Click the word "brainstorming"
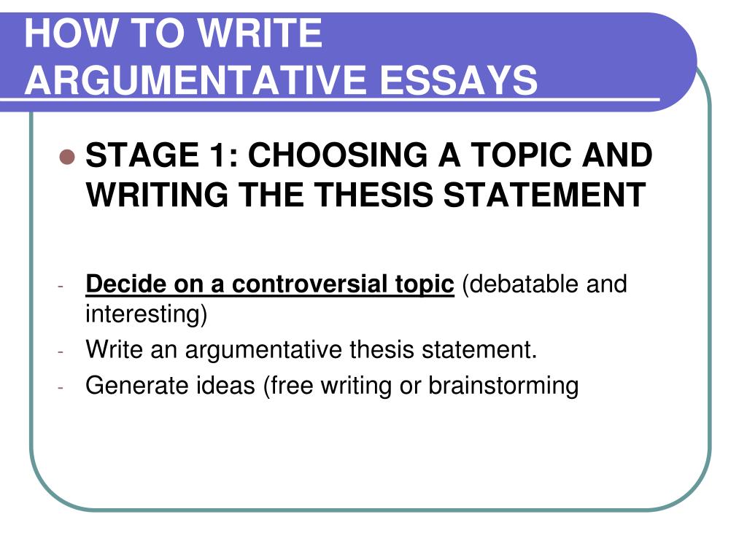This screenshot has height=560, width=747. (503, 386)
